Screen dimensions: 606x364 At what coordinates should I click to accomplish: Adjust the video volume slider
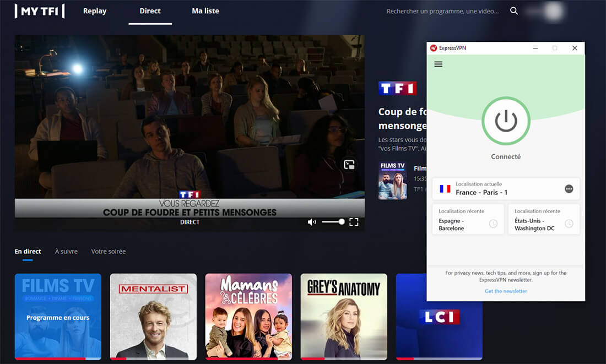333,222
